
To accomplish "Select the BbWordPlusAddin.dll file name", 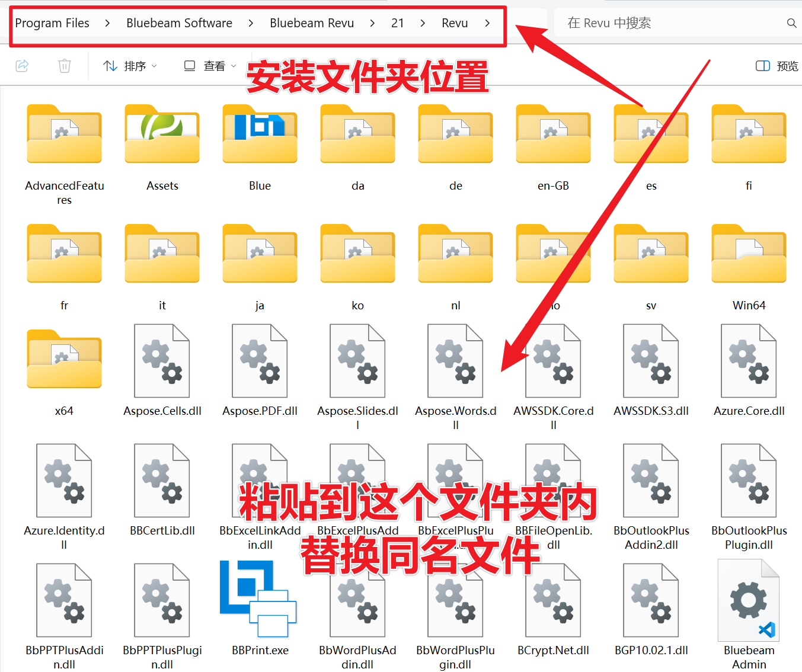I will 357,657.
